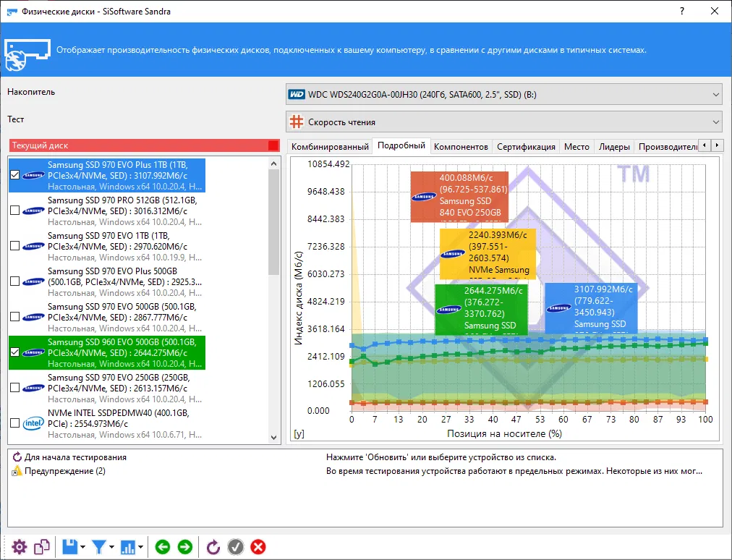
Task: Click the refresh icon beside Для начала тестирования
Action: [17, 457]
